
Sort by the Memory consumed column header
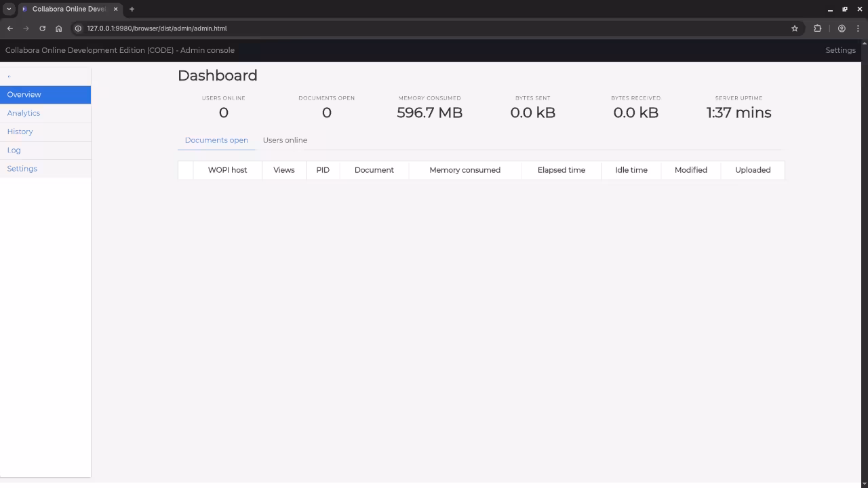(465, 170)
